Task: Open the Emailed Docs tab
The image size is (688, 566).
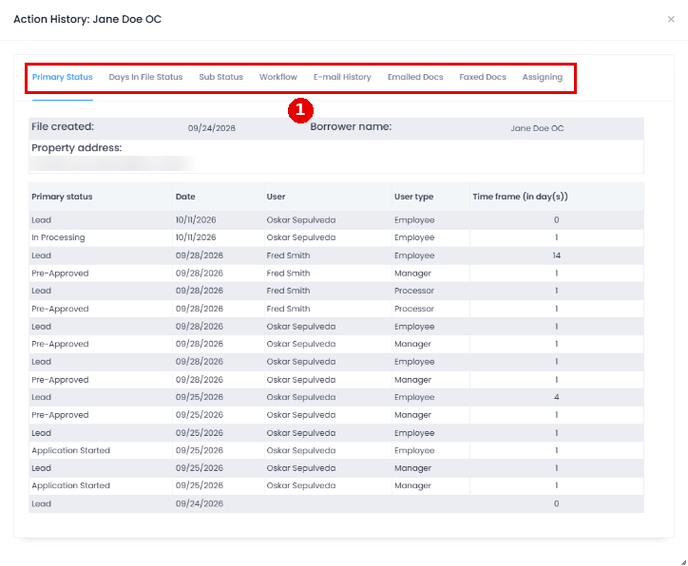Action: pyautogui.click(x=415, y=77)
